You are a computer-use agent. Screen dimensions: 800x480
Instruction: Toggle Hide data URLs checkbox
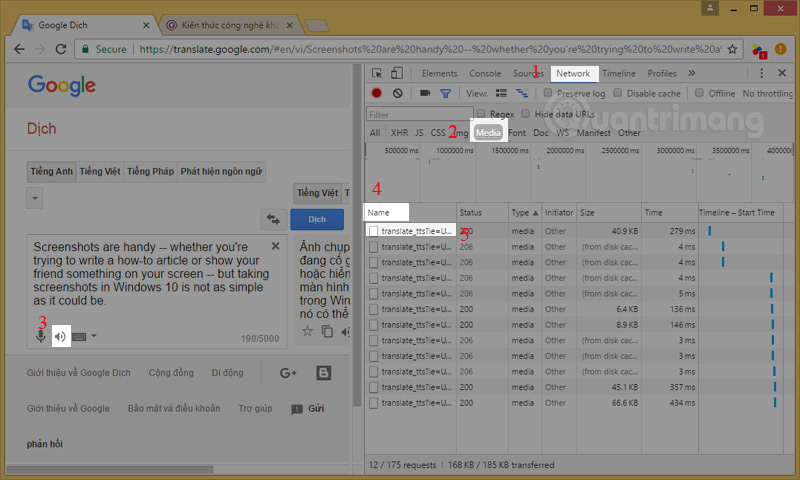coord(526,113)
